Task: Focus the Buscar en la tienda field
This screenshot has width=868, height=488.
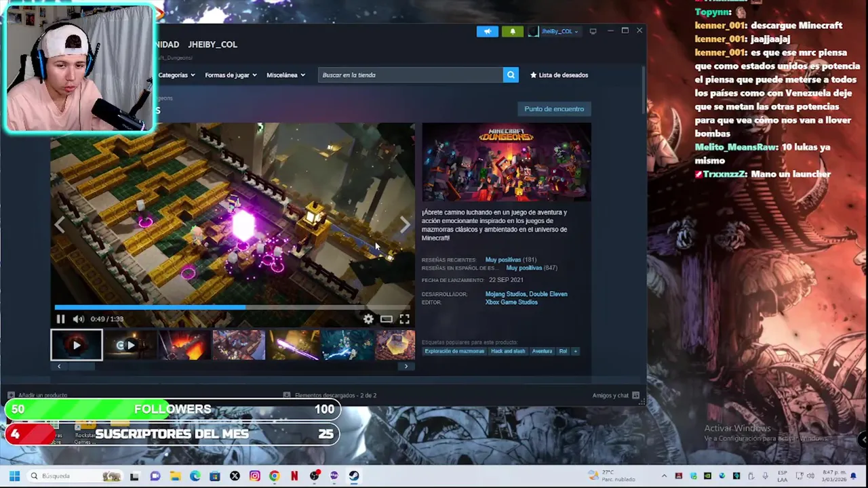Action: [410, 75]
